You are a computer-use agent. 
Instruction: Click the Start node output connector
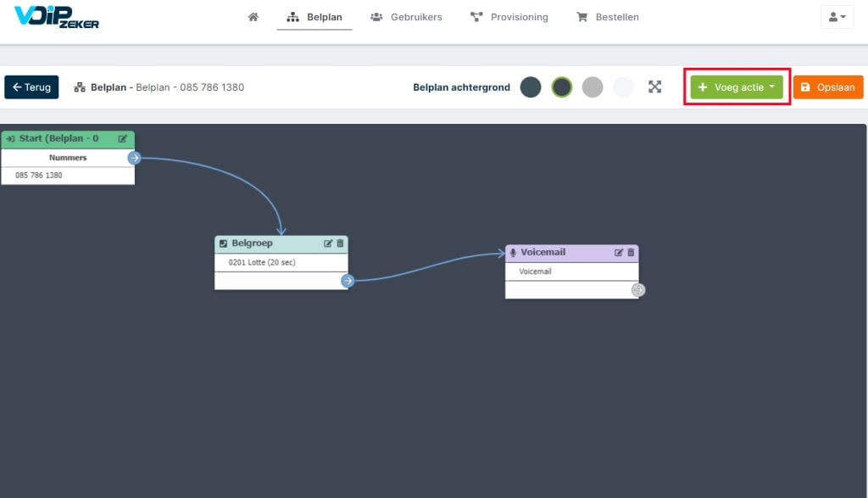[134, 158]
